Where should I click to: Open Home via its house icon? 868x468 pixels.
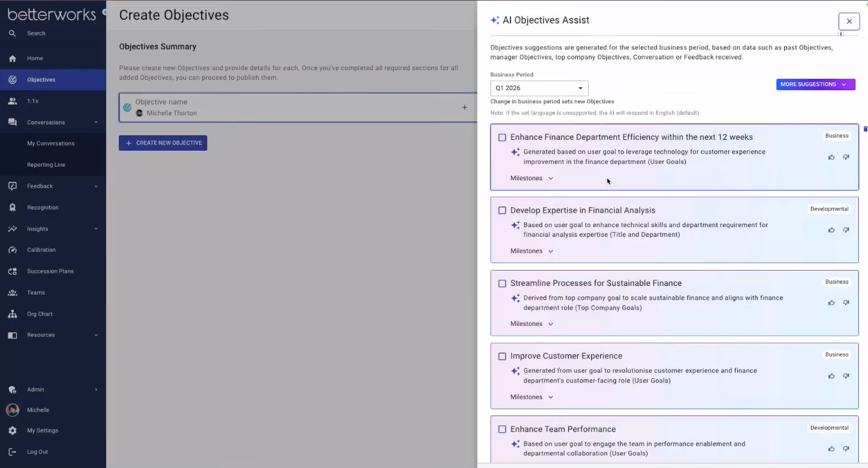click(13, 58)
